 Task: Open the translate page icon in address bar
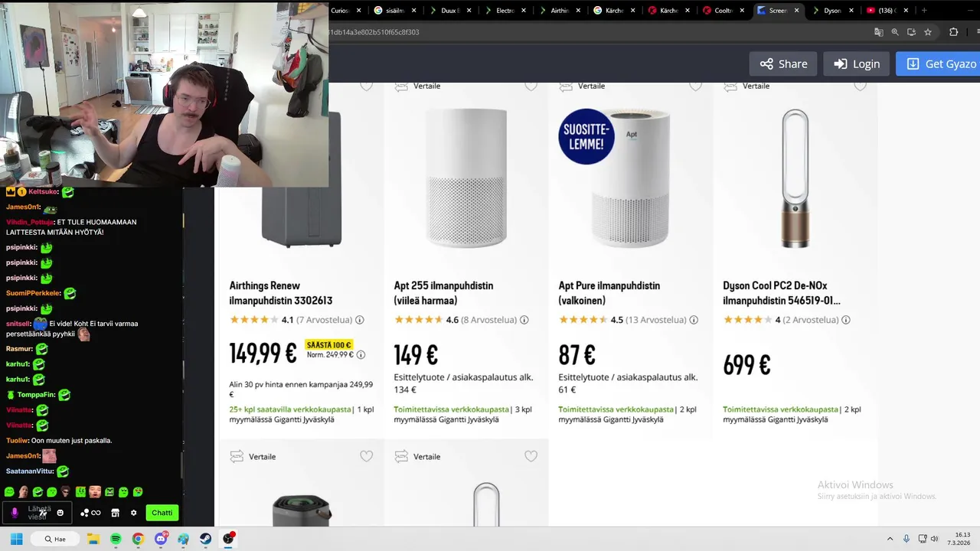tap(879, 32)
